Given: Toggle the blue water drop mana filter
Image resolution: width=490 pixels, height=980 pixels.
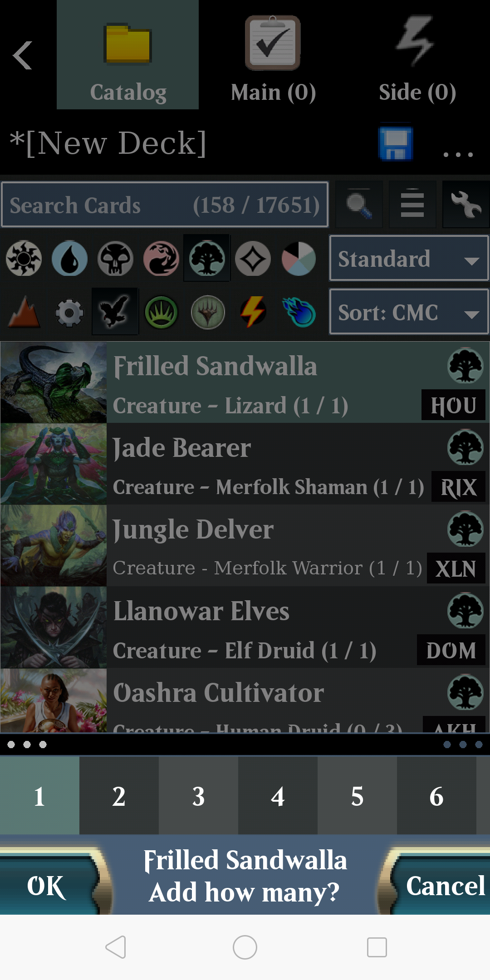Looking at the screenshot, I should 69,259.
